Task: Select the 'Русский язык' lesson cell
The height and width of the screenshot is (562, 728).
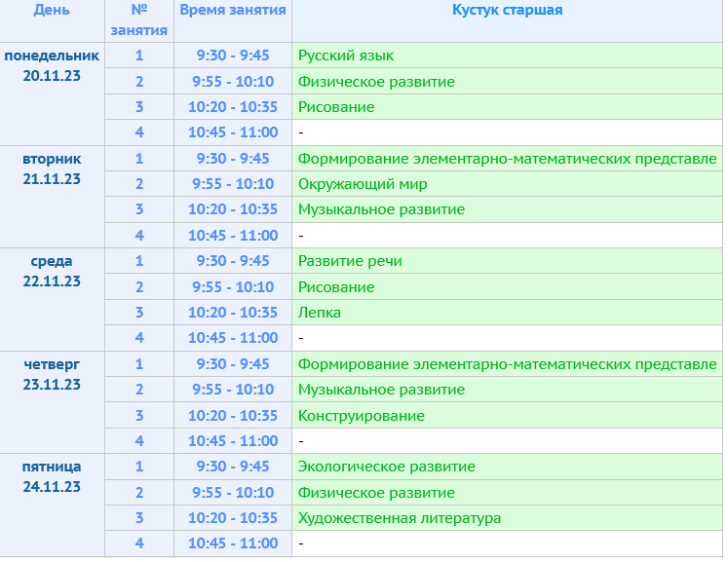Action: [346, 56]
